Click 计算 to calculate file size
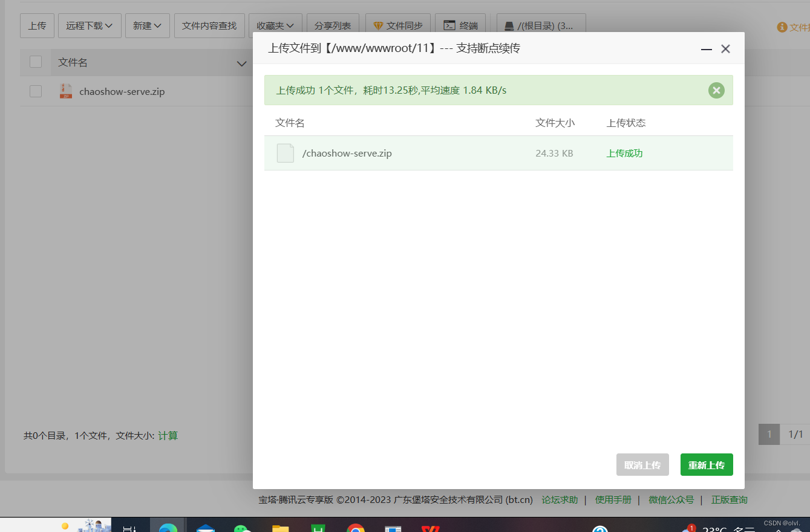 pos(168,435)
